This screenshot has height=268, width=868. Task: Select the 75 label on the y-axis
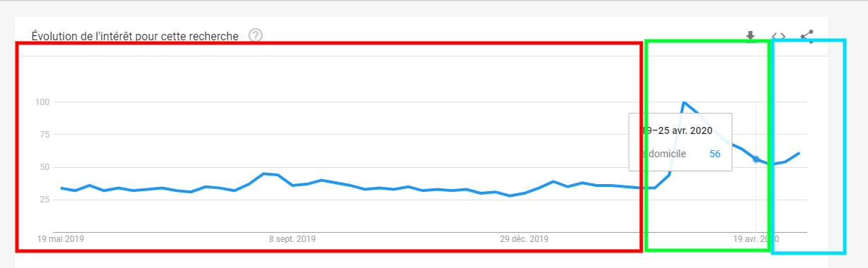(44, 135)
